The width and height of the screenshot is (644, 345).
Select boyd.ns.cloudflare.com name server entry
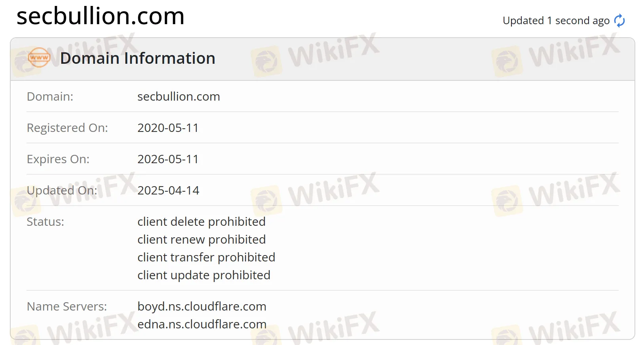(202, 306)
